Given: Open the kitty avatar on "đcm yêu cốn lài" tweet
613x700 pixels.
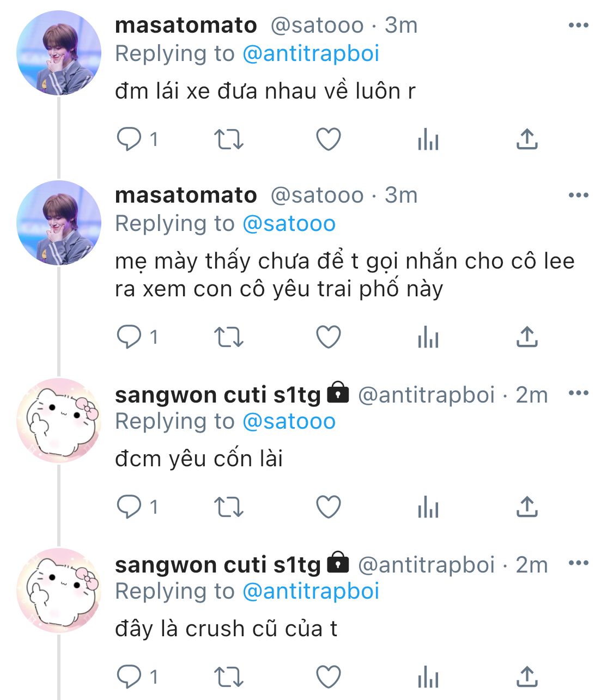Looking at the screenshot, I should [59, 421].
